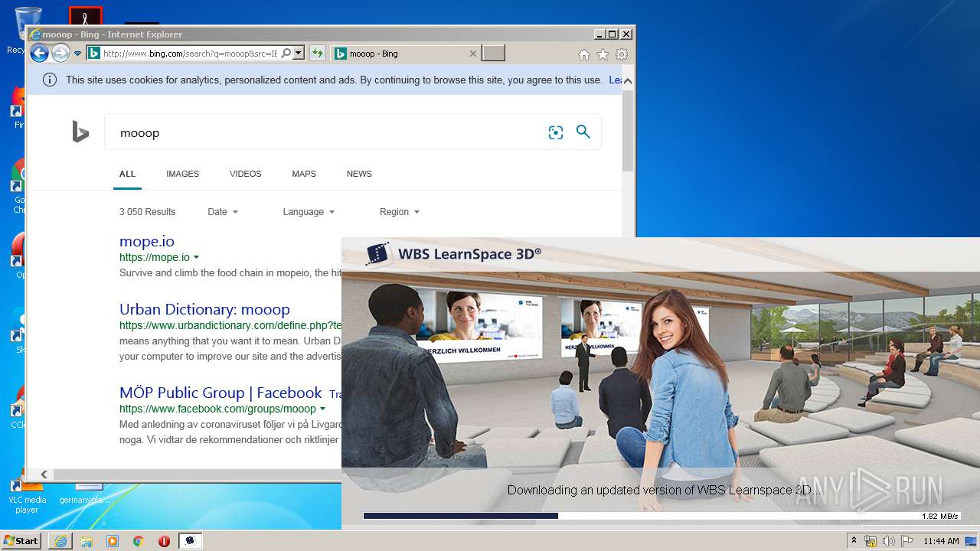The width and height of the screenshot is (980, 551).
Task: Launch Google Chrome from taskbar
Action: click(139, 541)
